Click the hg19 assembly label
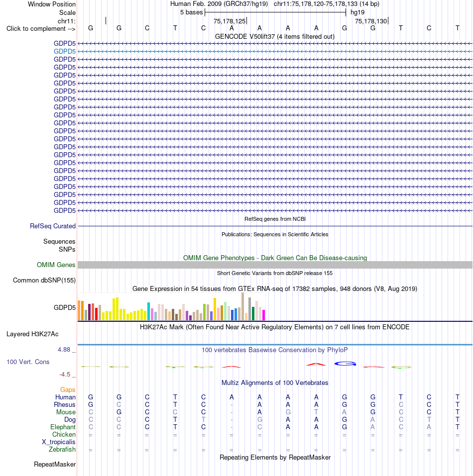The height and width of the screenshot is (476, 473). tap(357, 12)
